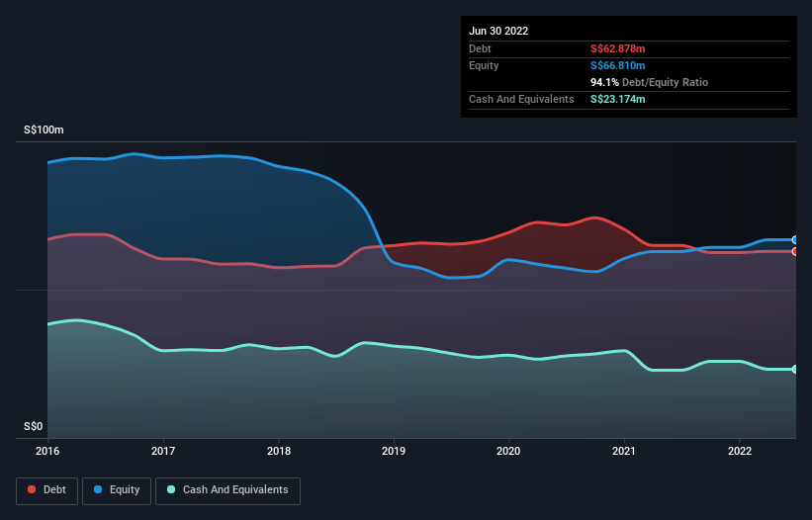Select the 2019 x-axis label
This screenshot has width=812, height=520.
[x=394, y=451]
